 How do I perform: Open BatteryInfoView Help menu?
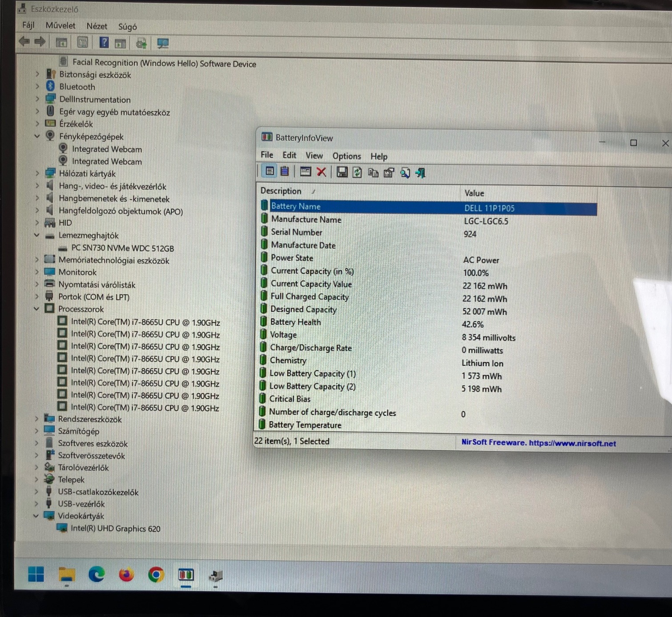379,156
